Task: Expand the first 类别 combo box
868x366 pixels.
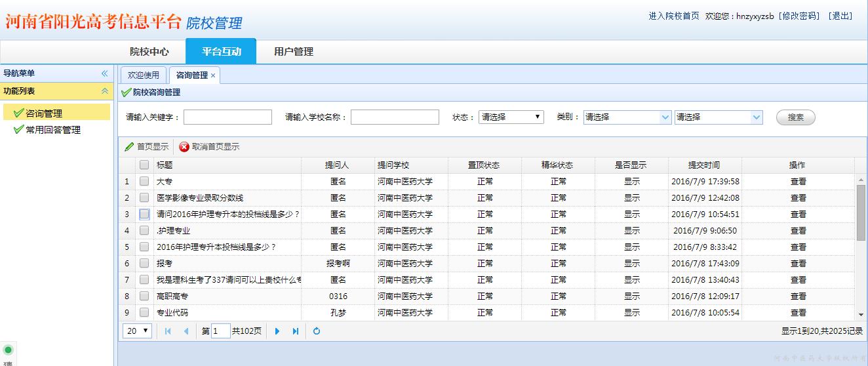Action: click(665, 117)
